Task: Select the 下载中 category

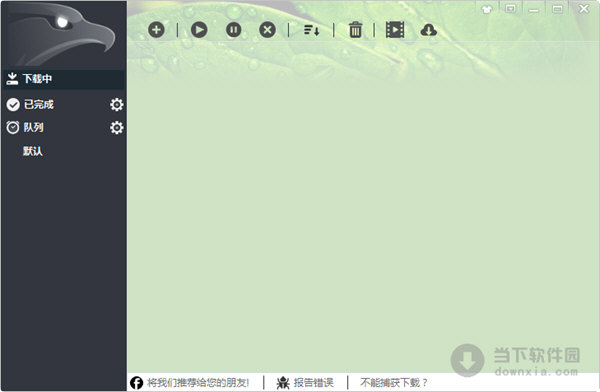Action: click(64, 79)
